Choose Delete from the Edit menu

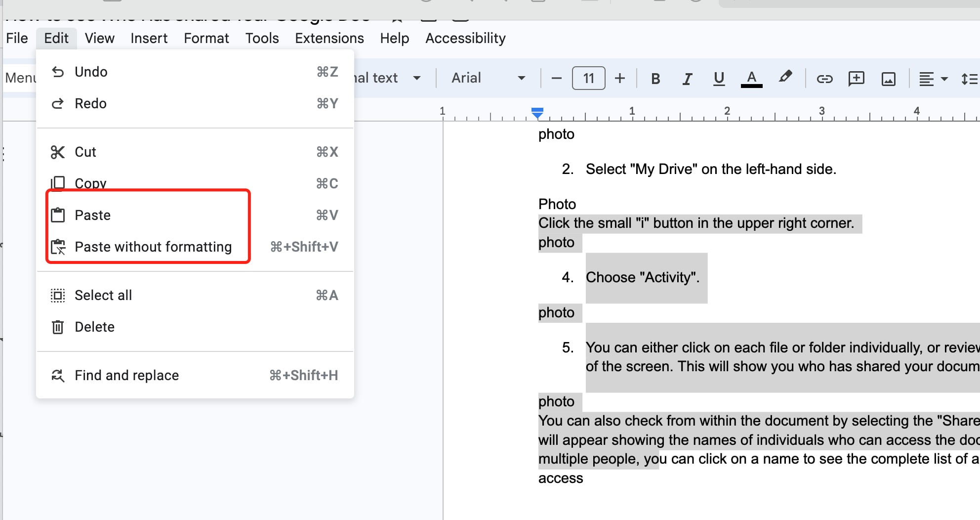click(x=195, y=327)
